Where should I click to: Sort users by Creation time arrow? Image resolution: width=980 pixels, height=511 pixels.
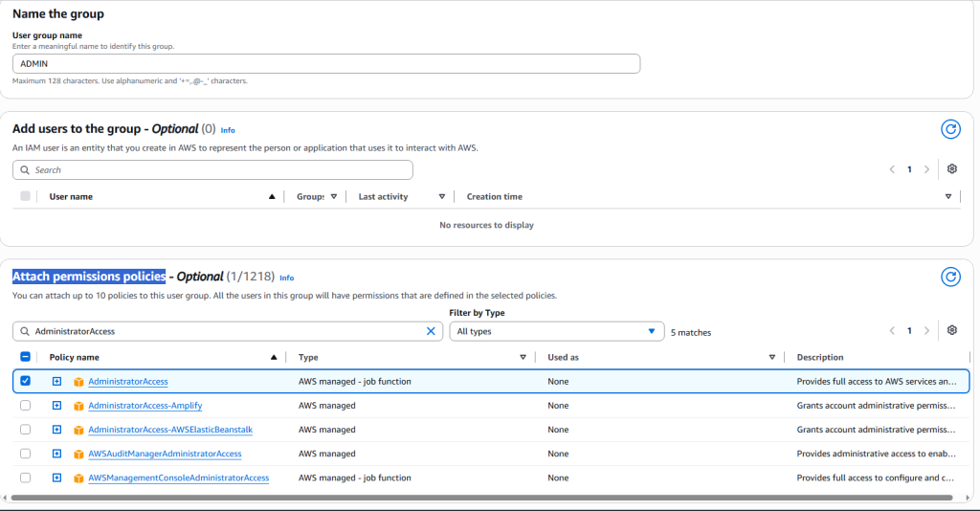point(948,197)
